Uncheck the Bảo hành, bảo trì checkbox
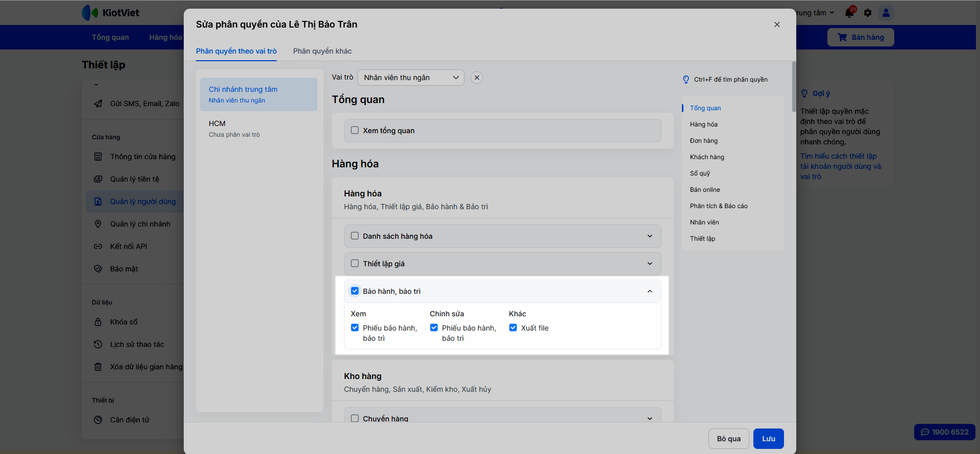This screenshot has height=454, width=980. tap(355, 291)
